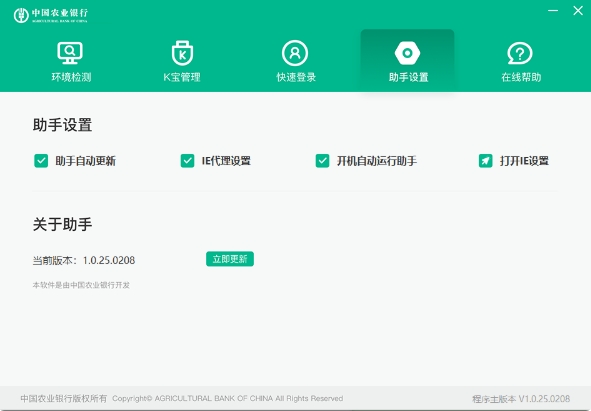This screenshot has width=591, height=411.
Task: Click the current version number 1.0.25.0208
Action: point(109,260)
